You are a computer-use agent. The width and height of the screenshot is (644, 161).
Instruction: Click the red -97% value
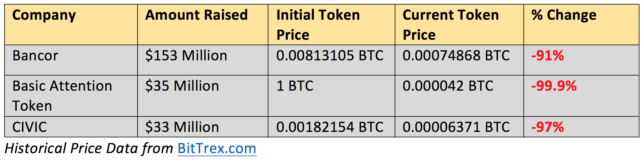547,127
